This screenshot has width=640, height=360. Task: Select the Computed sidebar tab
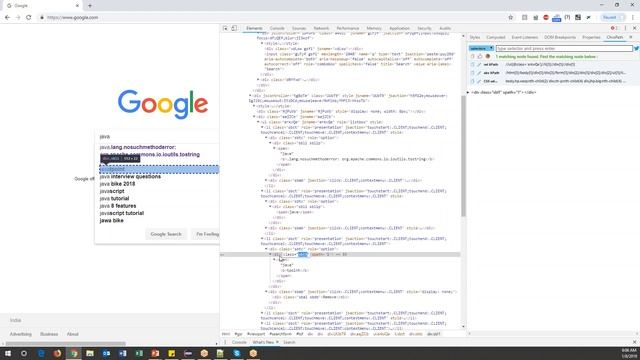point(496,37)
